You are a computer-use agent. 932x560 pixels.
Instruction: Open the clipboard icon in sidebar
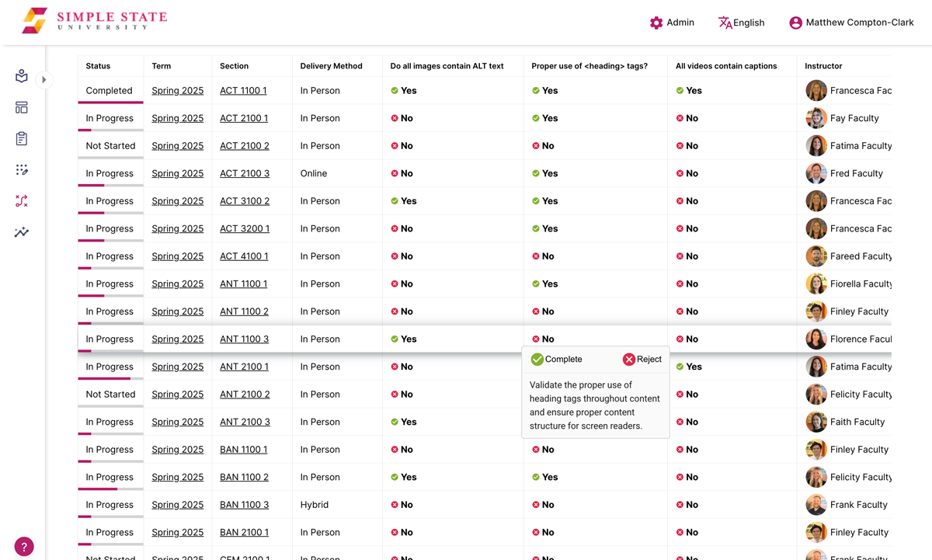[x=22, y=138]
